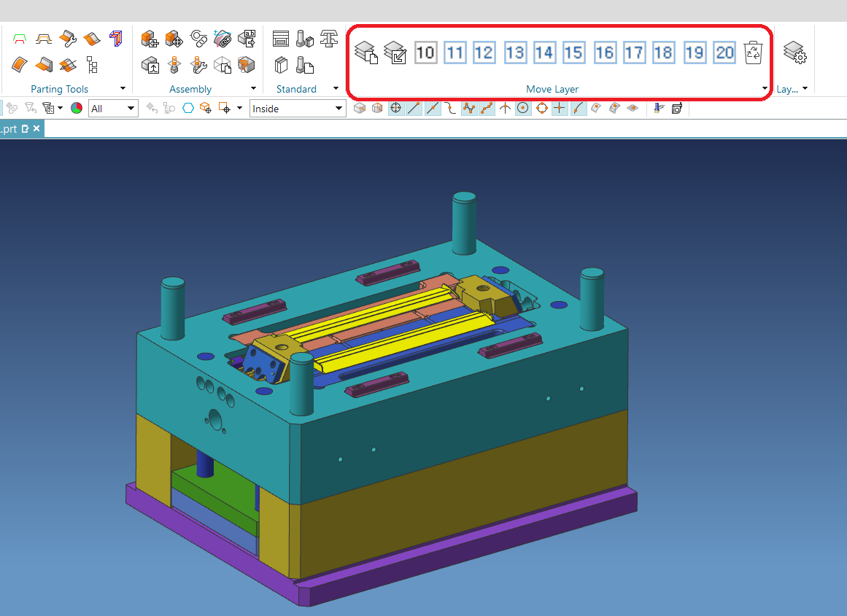Click the Copy to Layer stacked sheets icon
This screenshot has height=616, width=847.
pyautogui.click(x=366, y=52)
